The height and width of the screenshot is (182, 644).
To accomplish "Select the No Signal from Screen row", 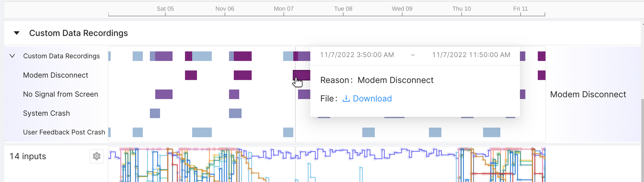I will click(61, 94).
